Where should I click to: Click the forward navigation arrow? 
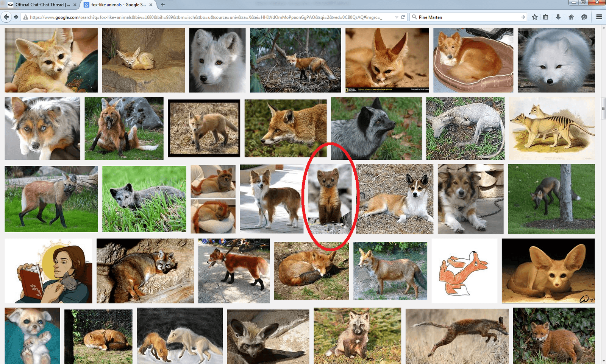(x=16, y=17)
